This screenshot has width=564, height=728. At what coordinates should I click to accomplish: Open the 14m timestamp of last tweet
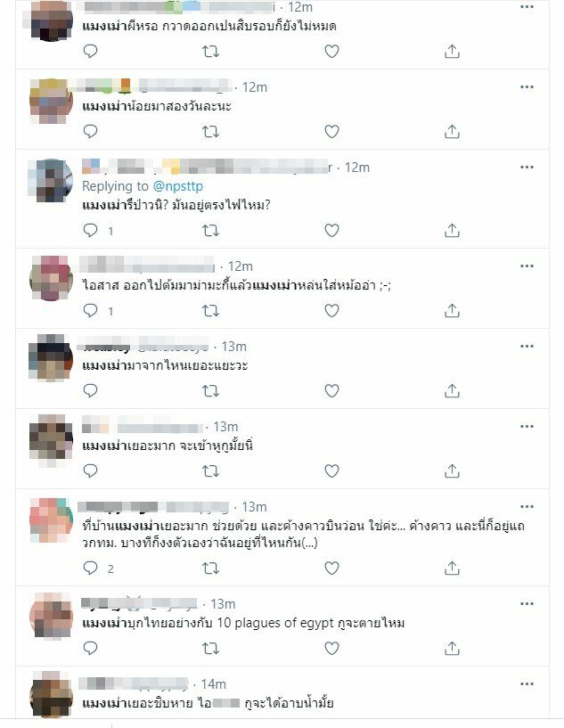214,684
